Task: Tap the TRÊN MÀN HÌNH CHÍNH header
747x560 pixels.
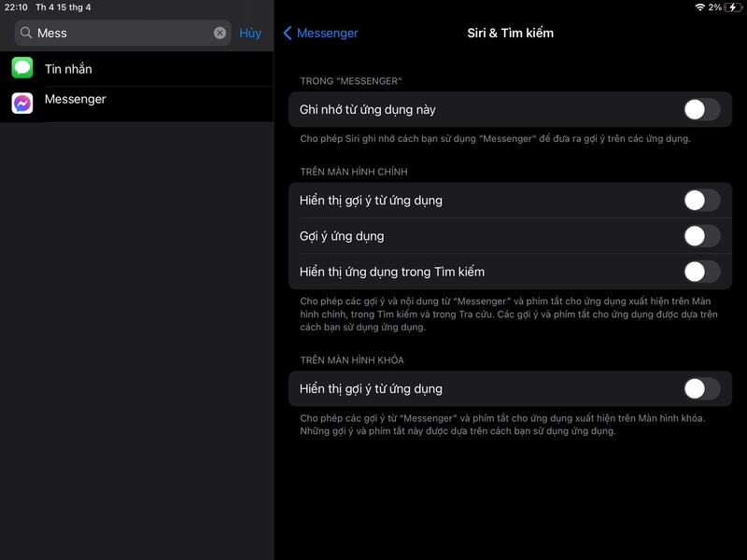Action: click(354, 172)
